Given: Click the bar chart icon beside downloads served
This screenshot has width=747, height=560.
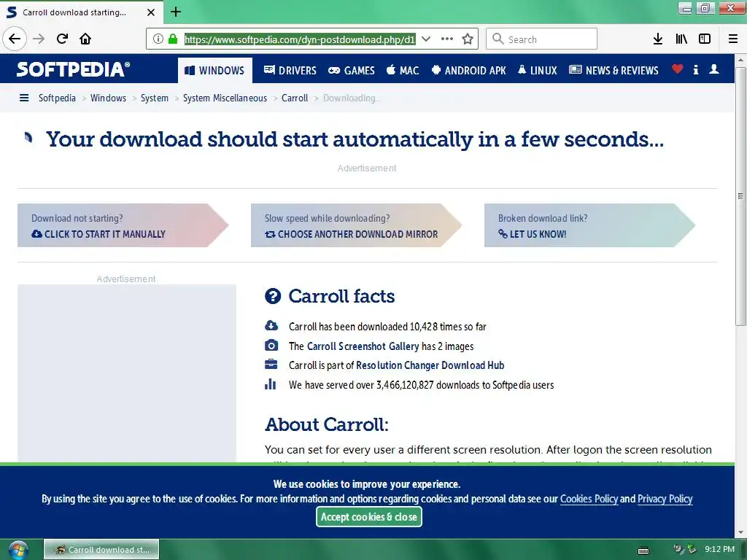Looking at the screenshot, I should tap(270, 384).
